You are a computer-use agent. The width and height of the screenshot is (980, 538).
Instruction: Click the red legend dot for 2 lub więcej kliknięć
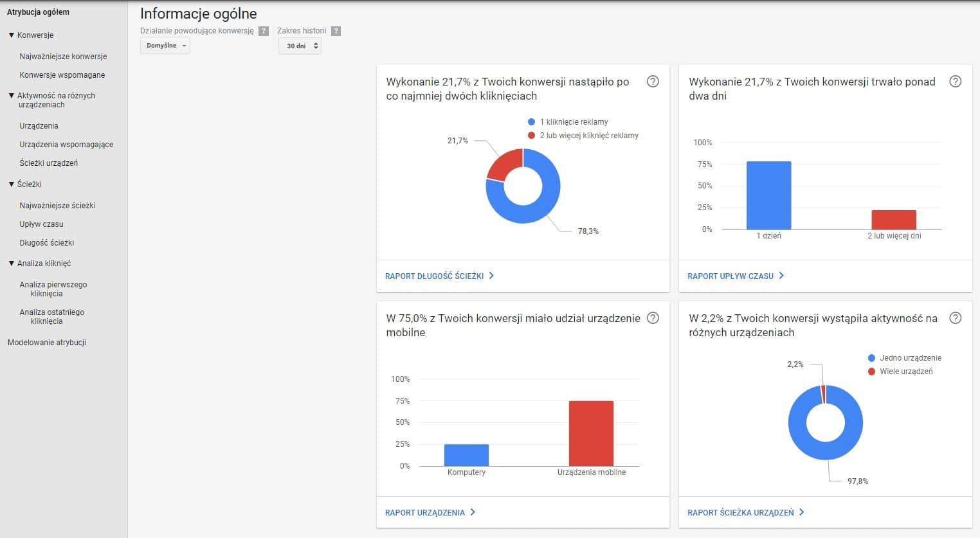[531, 136]
